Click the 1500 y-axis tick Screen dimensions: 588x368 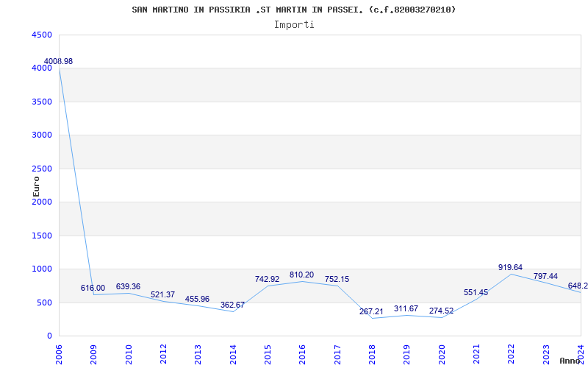tap(41, 236)
